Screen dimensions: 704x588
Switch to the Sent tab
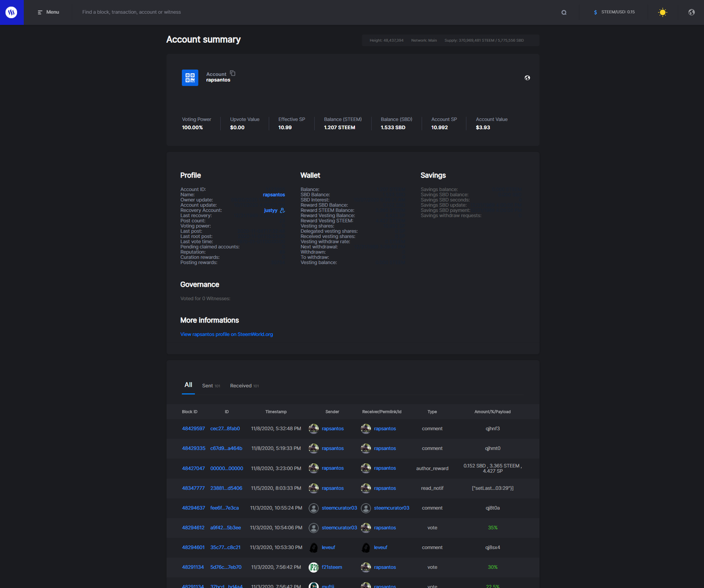[211, 386]
